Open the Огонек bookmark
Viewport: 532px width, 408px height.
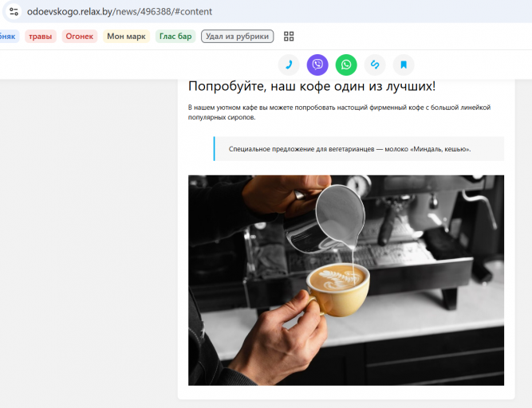pos(80,37)
